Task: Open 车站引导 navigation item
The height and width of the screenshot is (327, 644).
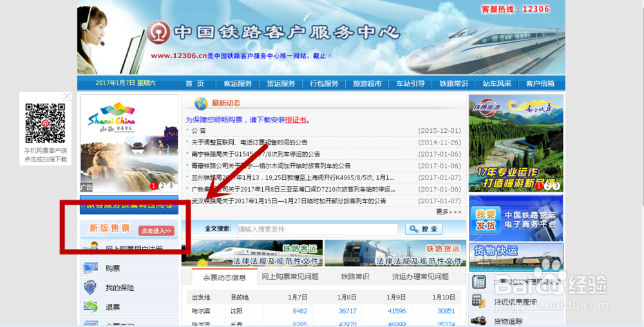Action: (410, 83)
